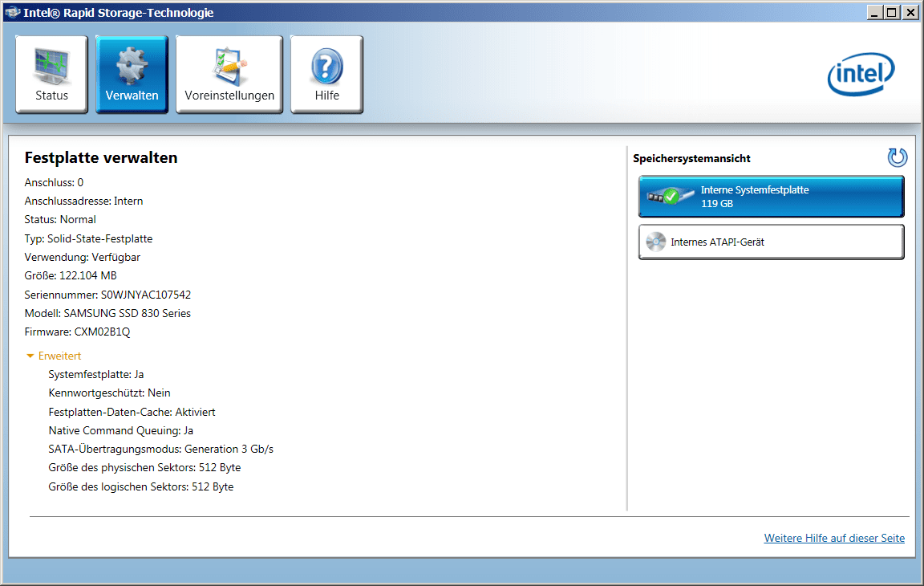The height and width of the screenshot is (586, 924).
Task: Open the Hilfe help tab
Action: [x=327, y=75]
